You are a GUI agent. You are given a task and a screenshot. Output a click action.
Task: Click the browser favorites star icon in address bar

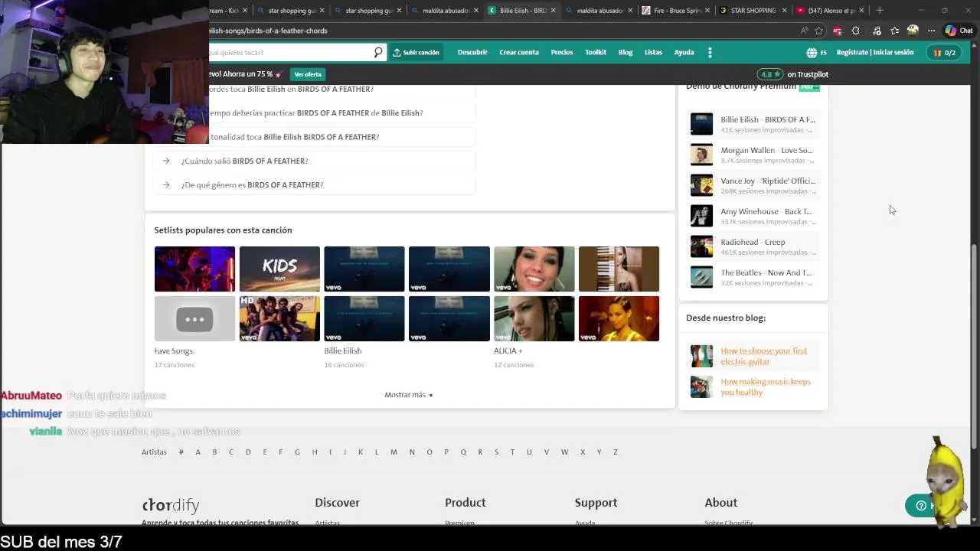819,31
